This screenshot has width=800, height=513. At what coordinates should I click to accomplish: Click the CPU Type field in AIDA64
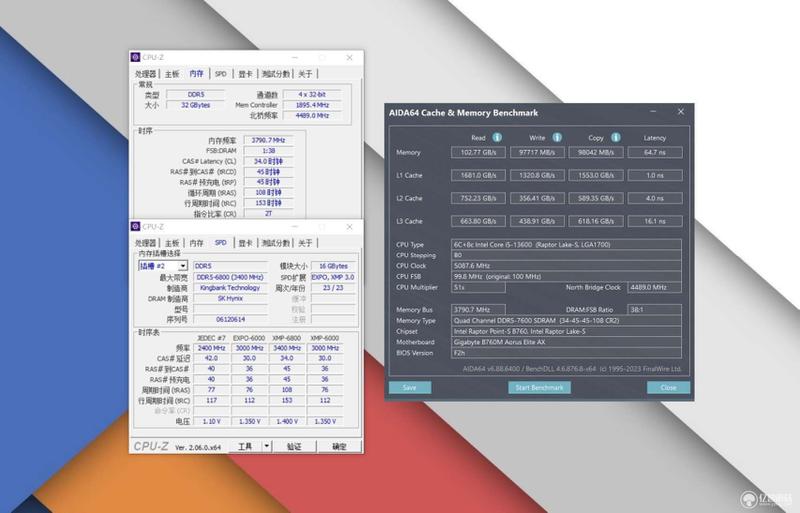[566, 245]
